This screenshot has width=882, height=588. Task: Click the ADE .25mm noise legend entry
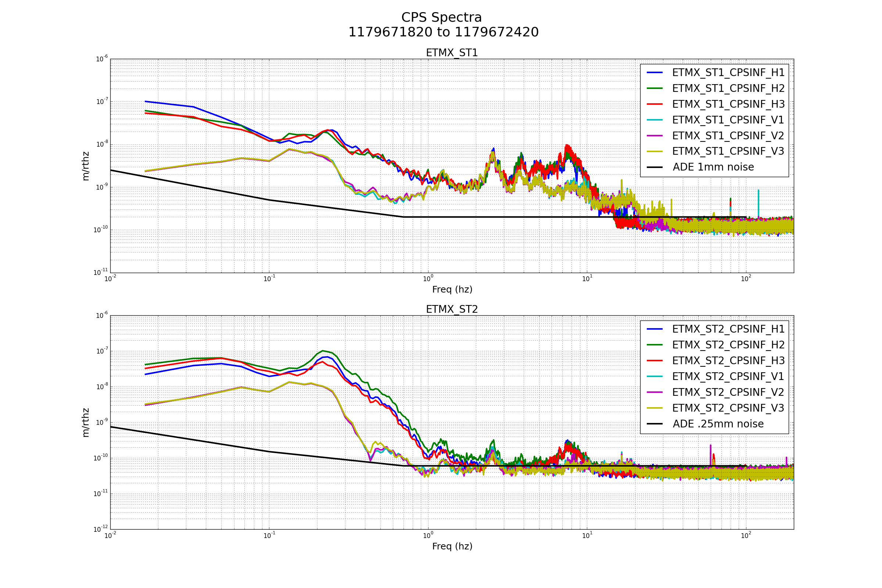coord(718,424)
